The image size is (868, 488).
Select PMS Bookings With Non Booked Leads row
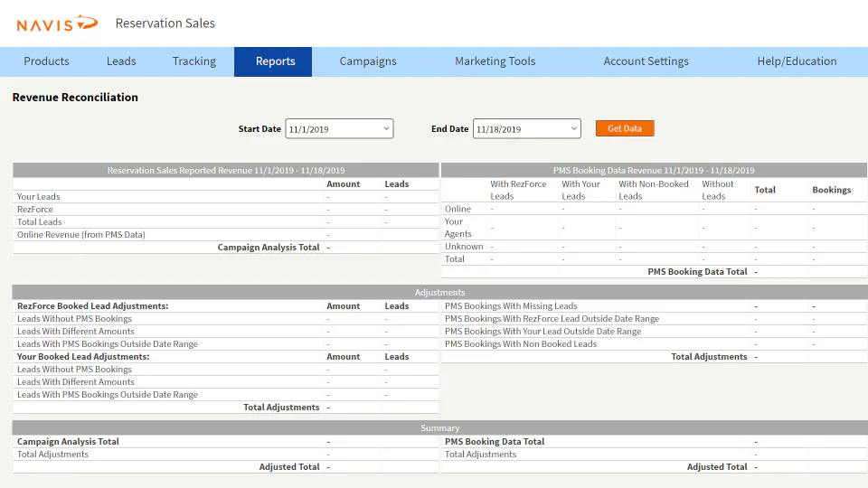pyautogui.click(x=654, y=344)
